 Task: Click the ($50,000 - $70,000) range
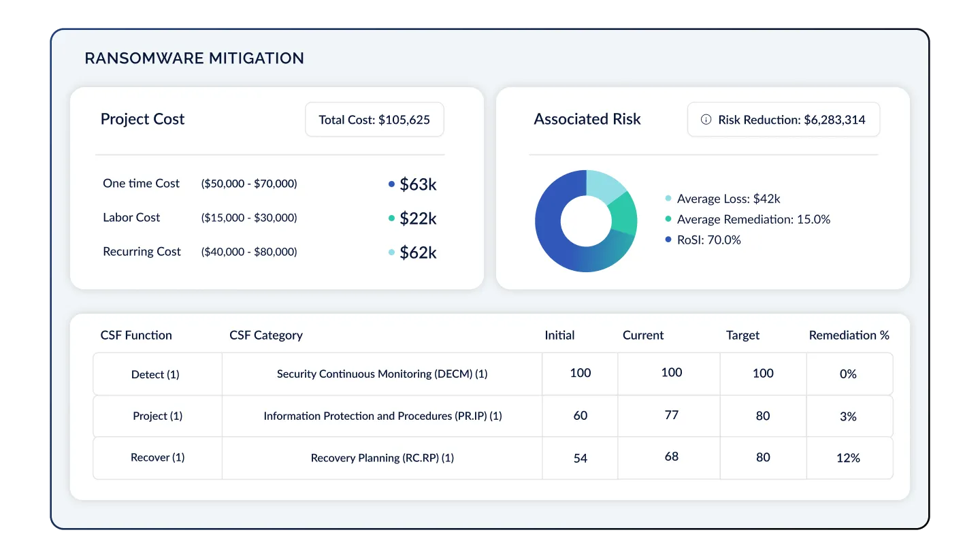pos(249,184)
